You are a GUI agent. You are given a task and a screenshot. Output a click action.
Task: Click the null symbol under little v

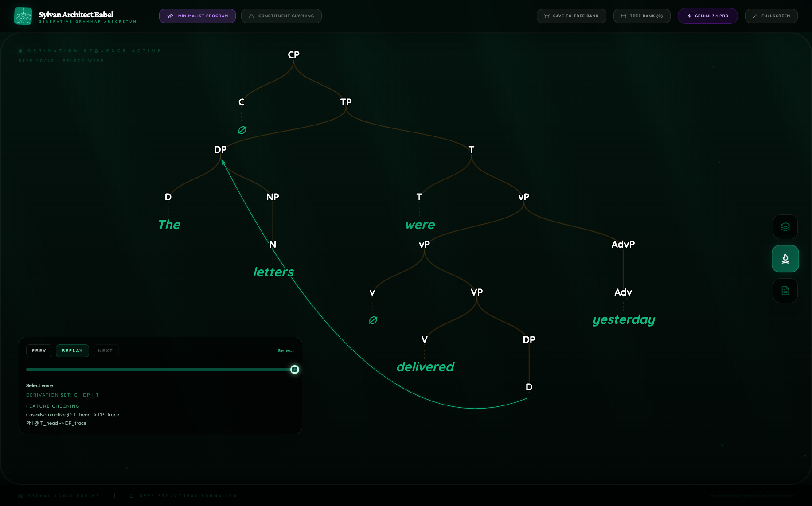(x=373, y=320)
